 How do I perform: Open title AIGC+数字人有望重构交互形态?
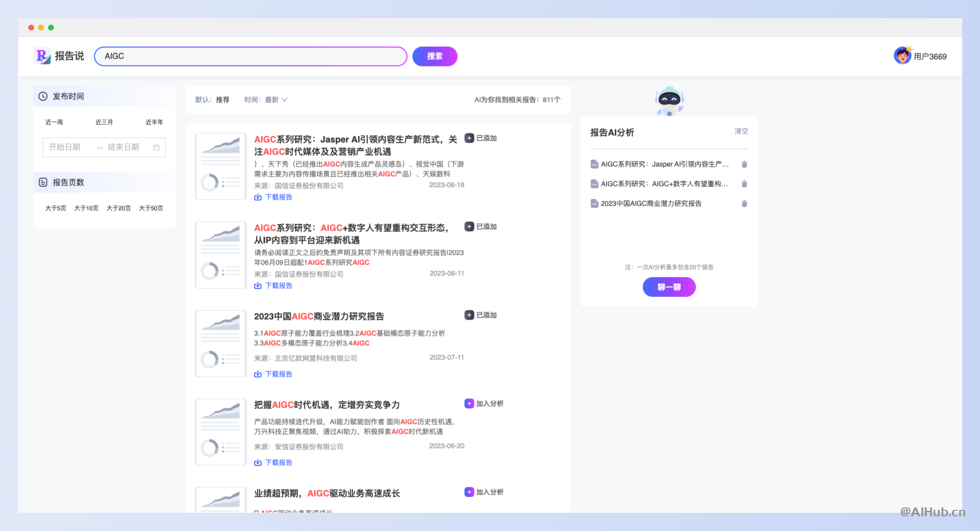point(352,234)
